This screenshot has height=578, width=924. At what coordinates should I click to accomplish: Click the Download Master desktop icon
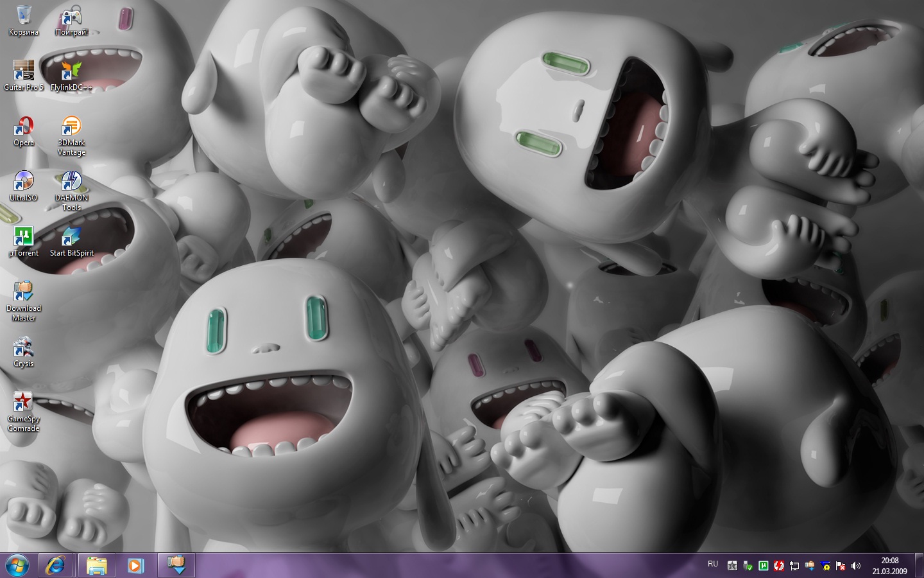coord(23,292)
